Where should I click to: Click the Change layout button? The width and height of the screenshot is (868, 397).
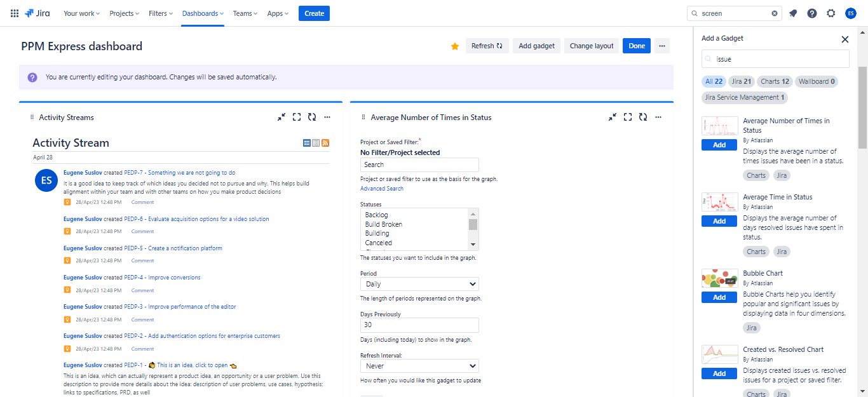(592, 46)
